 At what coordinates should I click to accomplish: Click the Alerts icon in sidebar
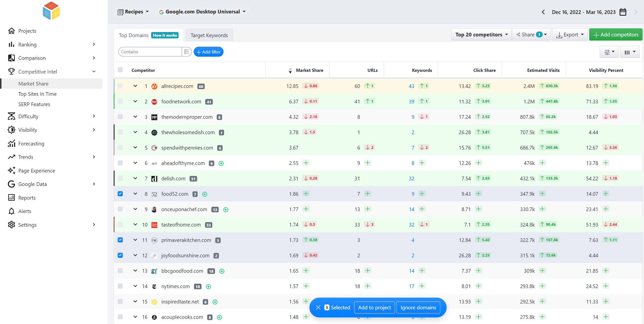click(x=11, y=211)
